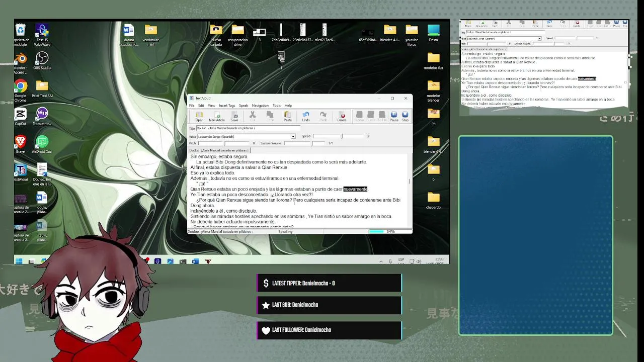Open the lol folder on desktop
This screenshot has width=644, height=362.
(433, 172)
